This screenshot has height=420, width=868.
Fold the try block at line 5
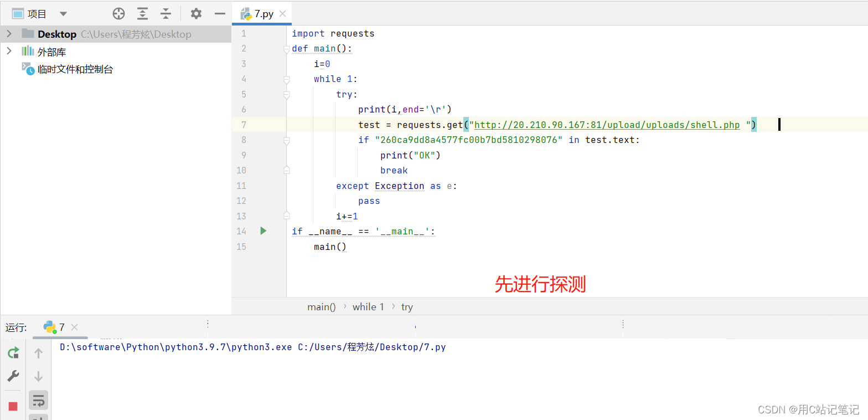point(286,95)
